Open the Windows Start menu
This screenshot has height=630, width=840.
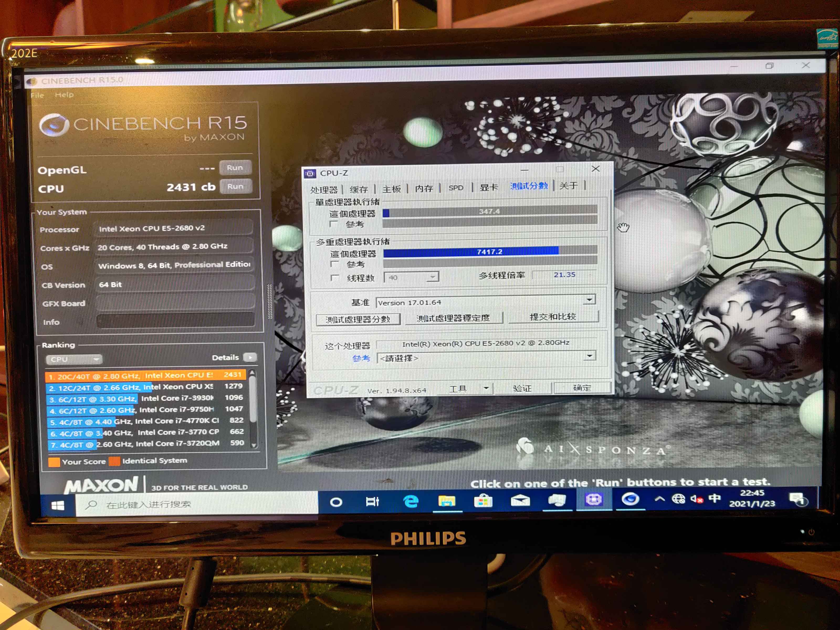[58, 505]
